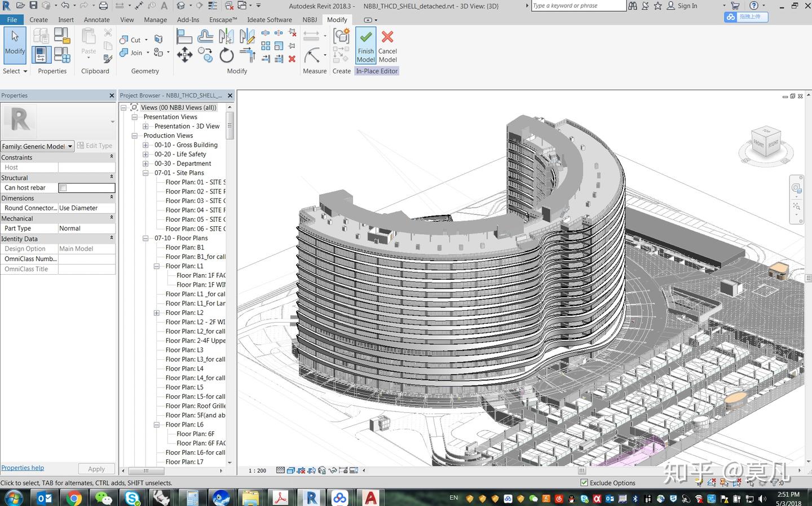Click the Adobe Acrobat taskbar icon
Screen dimensions: 812x506
coord(280,498)
